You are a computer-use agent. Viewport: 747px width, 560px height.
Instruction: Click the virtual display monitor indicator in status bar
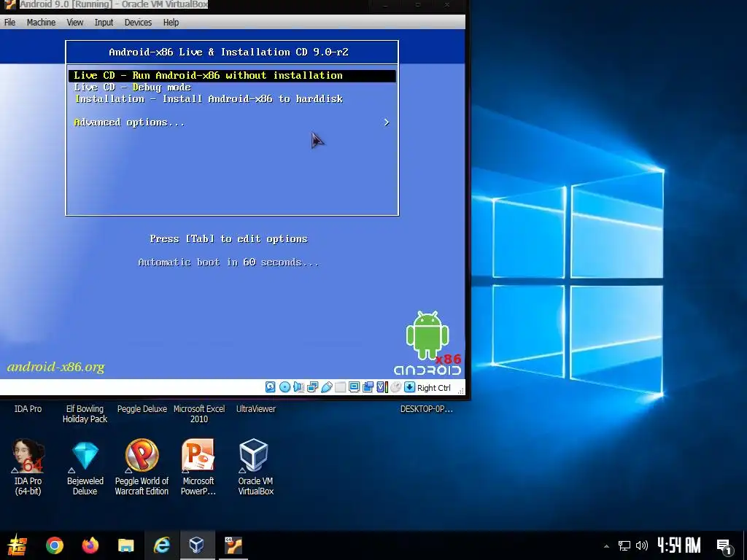tap(354, 387)
